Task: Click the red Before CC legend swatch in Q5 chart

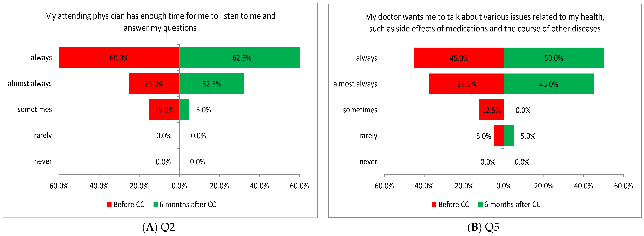Action: (434, 204)
